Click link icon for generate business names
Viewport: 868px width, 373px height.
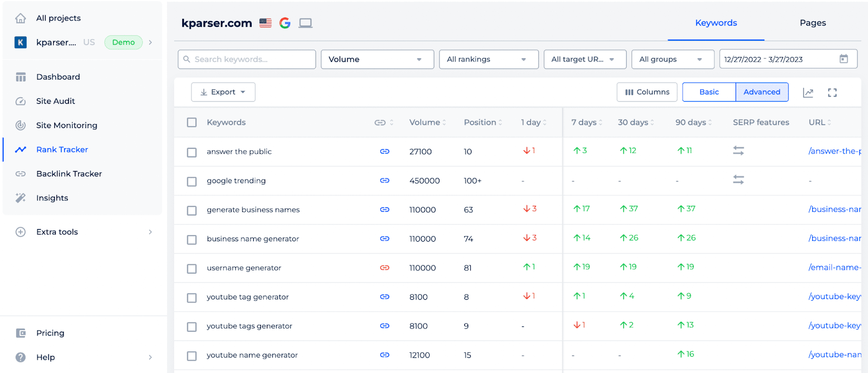[x=385, y=210]
